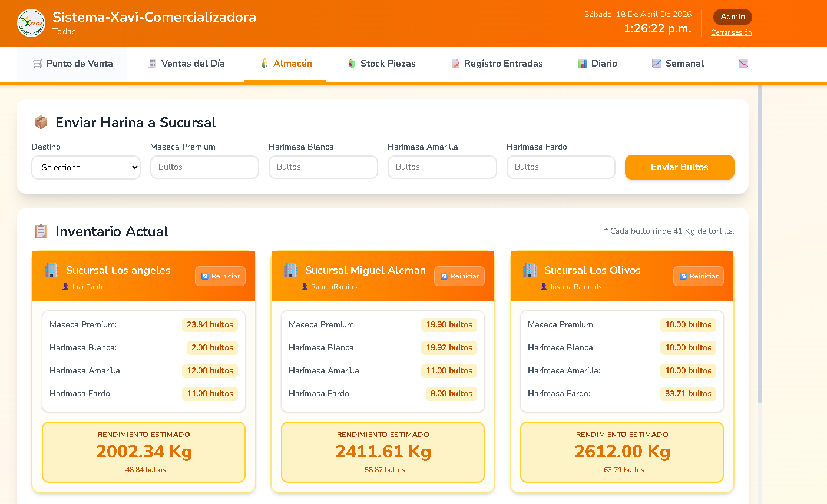Open the Punto de Venta tab
Screen dimensions: 827x504
click(x=72, y=64)
